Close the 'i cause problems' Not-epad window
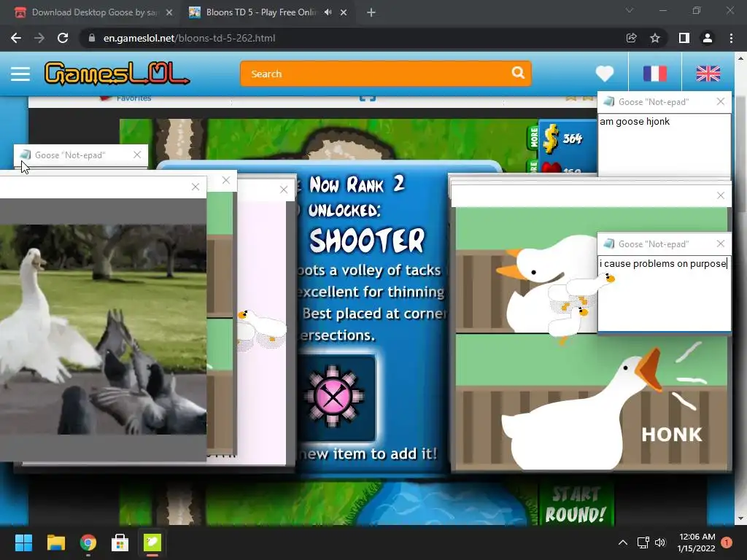The height and width of the screenshot is (560, 747). coord(720,244)
